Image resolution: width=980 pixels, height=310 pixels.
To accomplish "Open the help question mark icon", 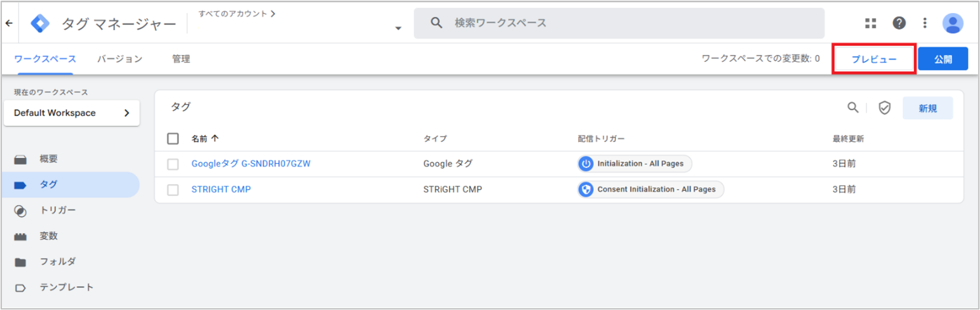I will tap(899, 23).
